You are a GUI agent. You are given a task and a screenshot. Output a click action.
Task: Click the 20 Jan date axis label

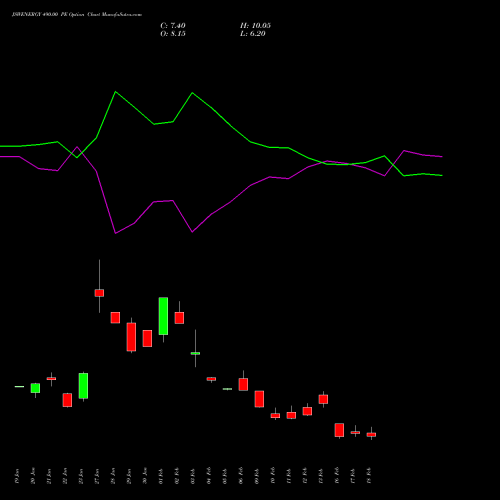(x=33, y=476)
